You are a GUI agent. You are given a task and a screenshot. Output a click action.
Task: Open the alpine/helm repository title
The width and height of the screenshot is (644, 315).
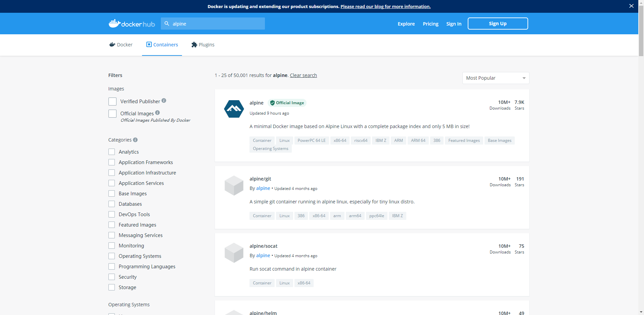[x=263, y=313]
